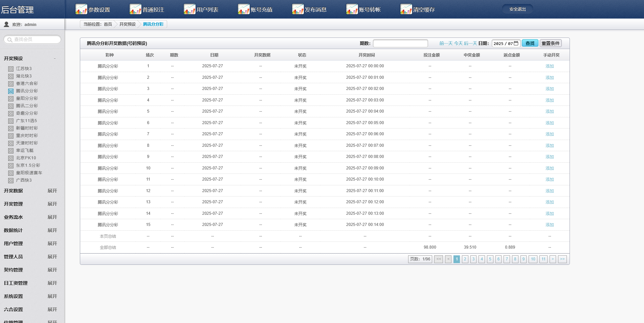Click the icon next to 皇阳分分彩
This screenshot has height=323, width=644.
click(11, 98)
